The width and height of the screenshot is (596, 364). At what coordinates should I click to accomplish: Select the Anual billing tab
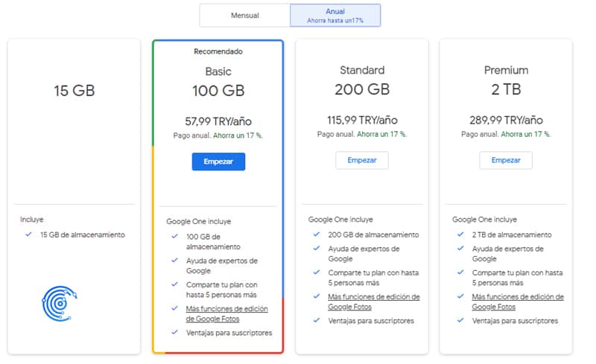(335, 16)
